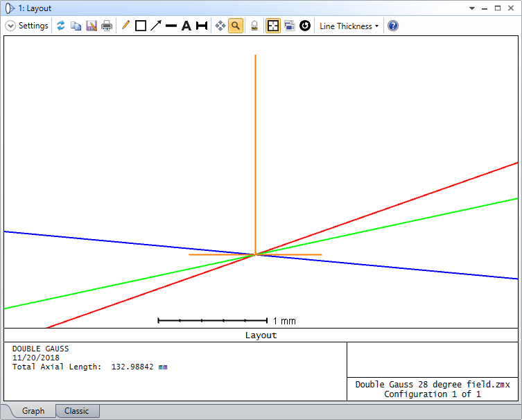
Task: Select the pencil annotation tool
Action: [125, 25]
